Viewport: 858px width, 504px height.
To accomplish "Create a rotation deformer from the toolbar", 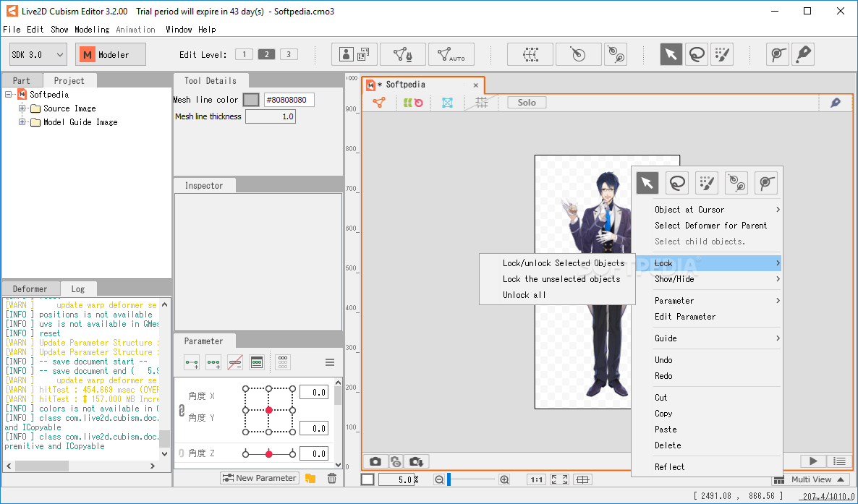I will [578, 54].
